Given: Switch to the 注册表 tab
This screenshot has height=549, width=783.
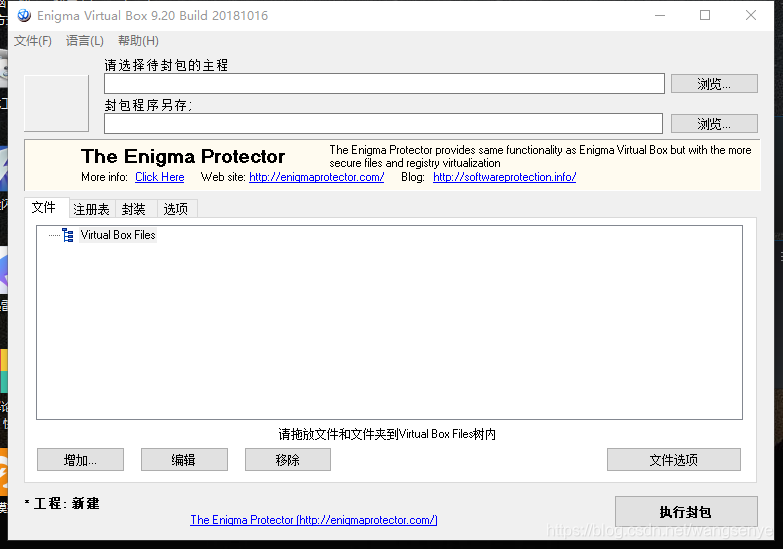Looking at the screenshot, I should tap(91, 209).
